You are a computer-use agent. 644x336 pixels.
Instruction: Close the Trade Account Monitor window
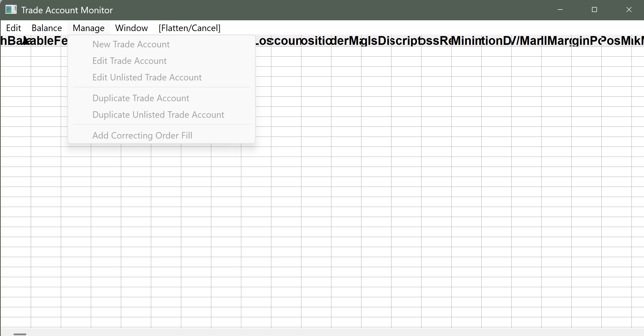coord(629,10)
